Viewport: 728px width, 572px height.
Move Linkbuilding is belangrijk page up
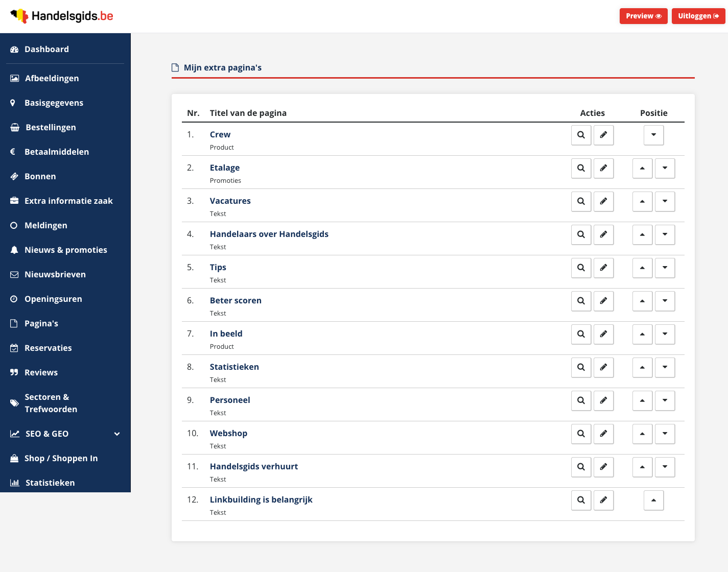(653, 500)
